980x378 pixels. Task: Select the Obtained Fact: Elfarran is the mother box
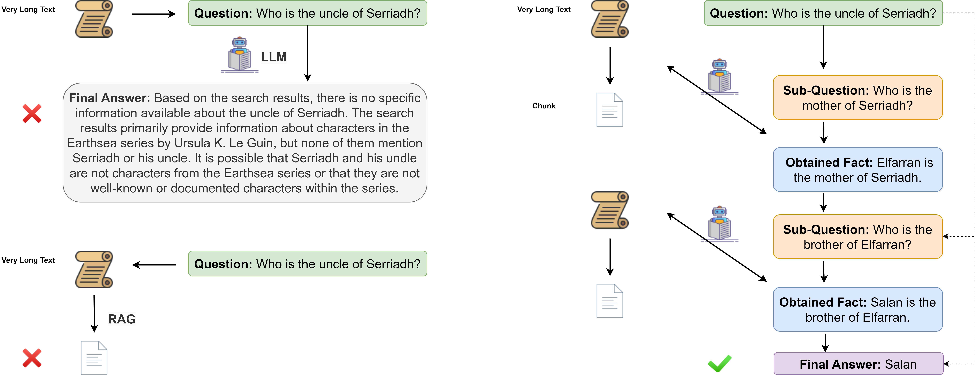(x=858, y=170)
